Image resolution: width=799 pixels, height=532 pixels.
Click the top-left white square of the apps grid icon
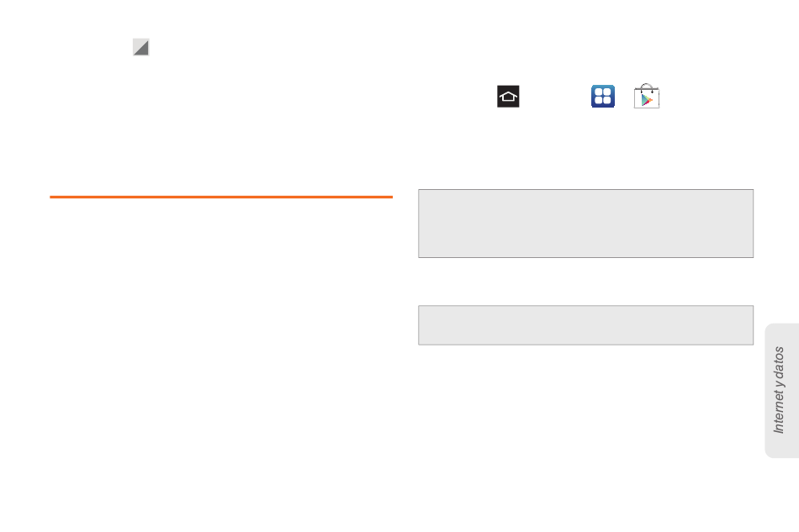599,92
